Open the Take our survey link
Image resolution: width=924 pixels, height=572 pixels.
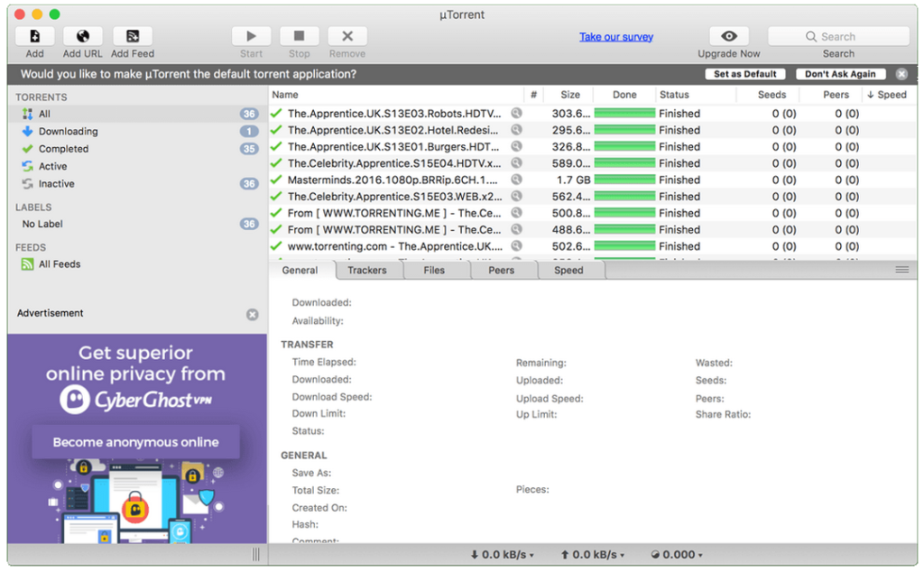point(615,37)
